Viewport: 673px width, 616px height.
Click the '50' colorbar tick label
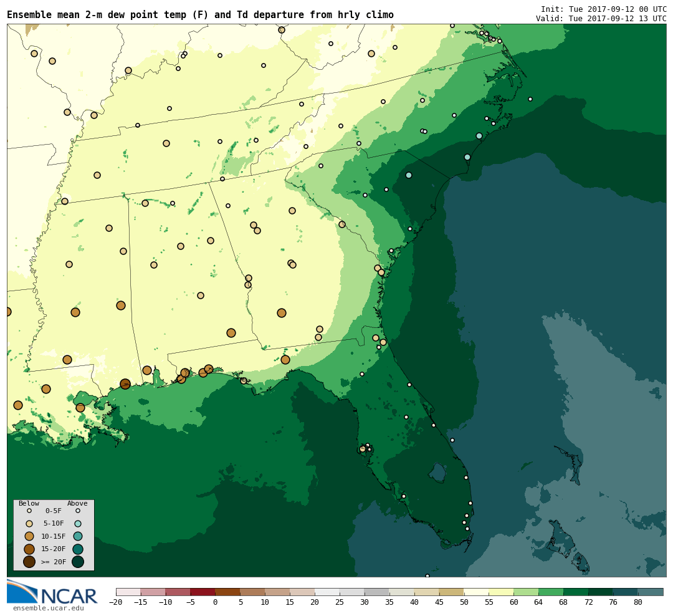point(464,602)
